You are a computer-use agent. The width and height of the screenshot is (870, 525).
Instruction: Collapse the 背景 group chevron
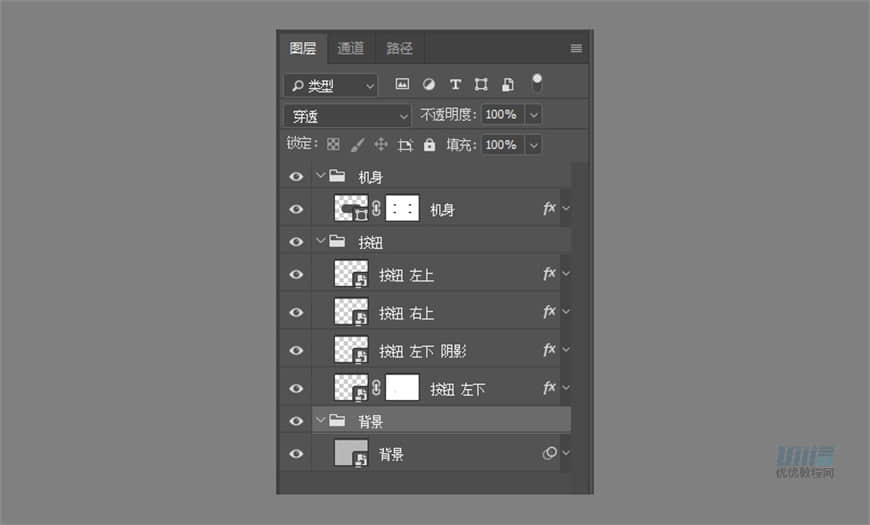[x=320, y=420]
